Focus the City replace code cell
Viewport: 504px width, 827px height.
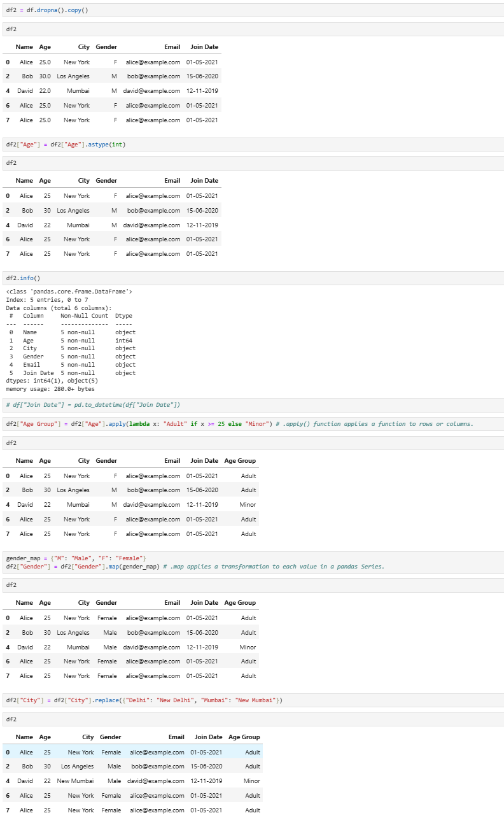pyautogui.click(x=144, y=700)
